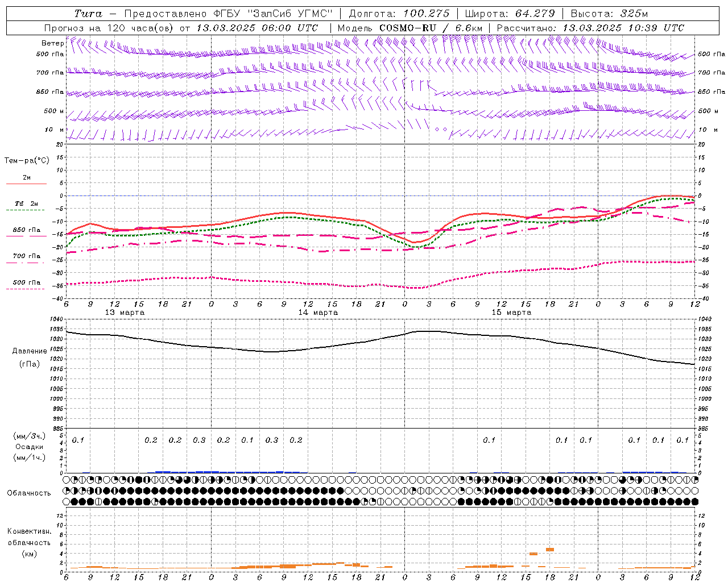Screen dimensions: 728x582
Task: Click the "Осадки" precipitation label
Action: tap(30, 447)
